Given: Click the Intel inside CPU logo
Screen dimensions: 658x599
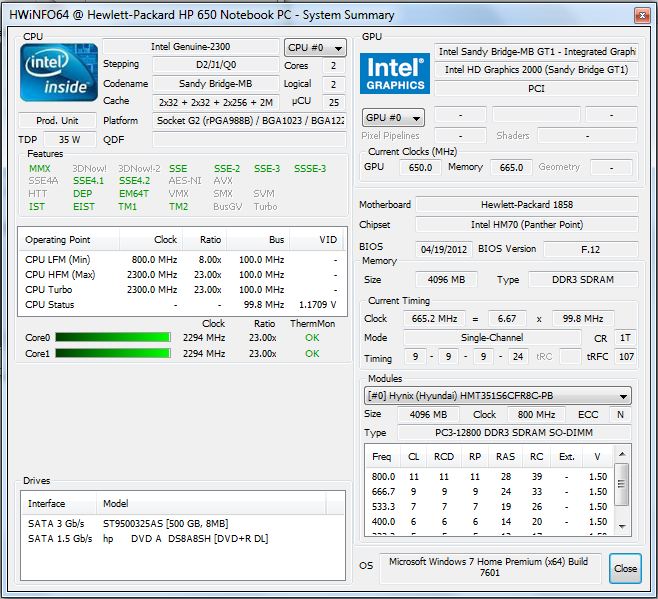Looking at the screenshot, I should (59, 72).
